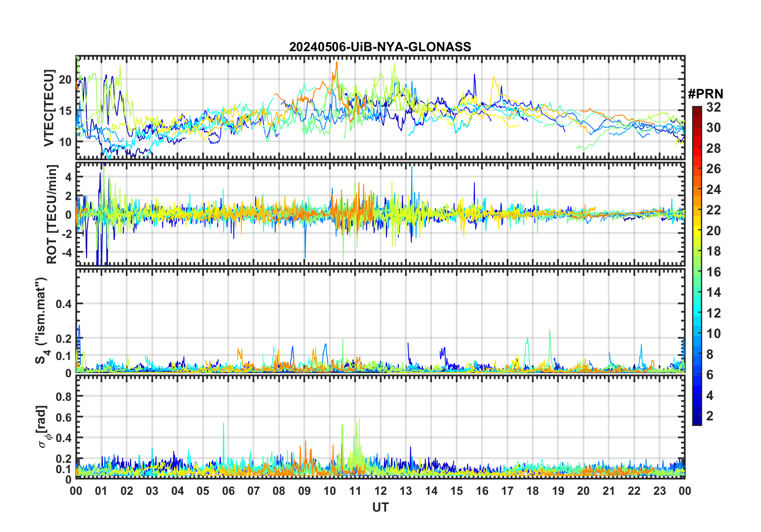Image resolution: width=761 pixels, height=532 pixels.
Task: Click the UT x-axis label
Action: (380, 507)
